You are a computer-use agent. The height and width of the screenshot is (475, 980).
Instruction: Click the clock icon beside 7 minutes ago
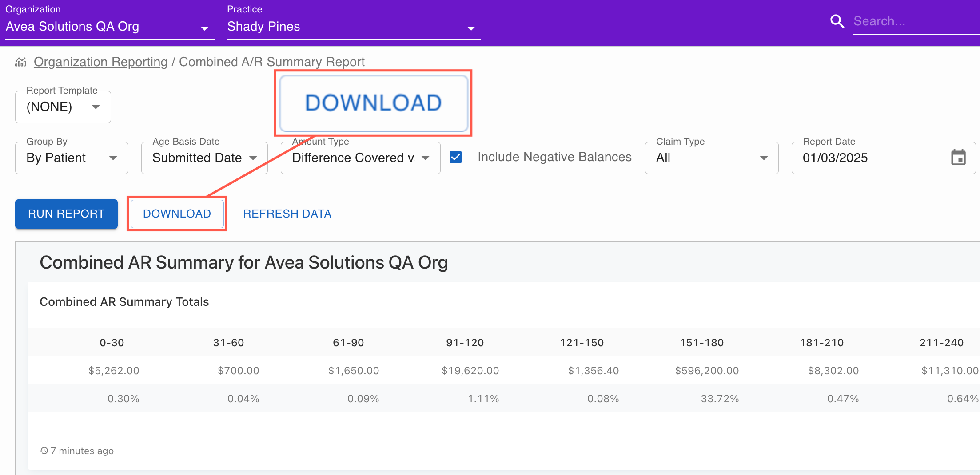click(x=44, y=451)
